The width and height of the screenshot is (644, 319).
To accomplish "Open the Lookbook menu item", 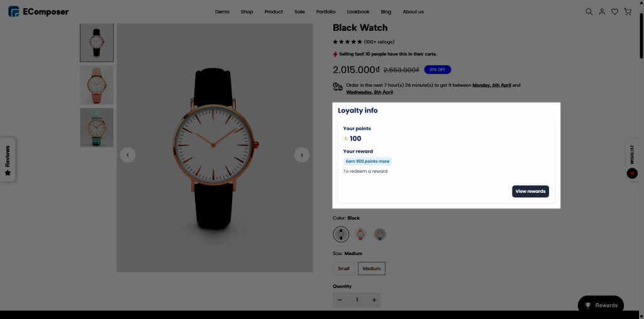I will point(358,11).
